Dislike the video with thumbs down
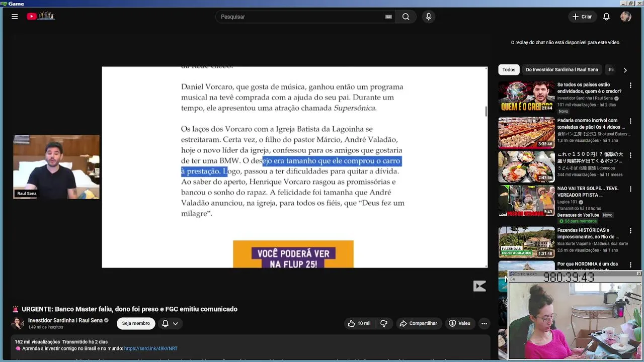 point(384,323)
